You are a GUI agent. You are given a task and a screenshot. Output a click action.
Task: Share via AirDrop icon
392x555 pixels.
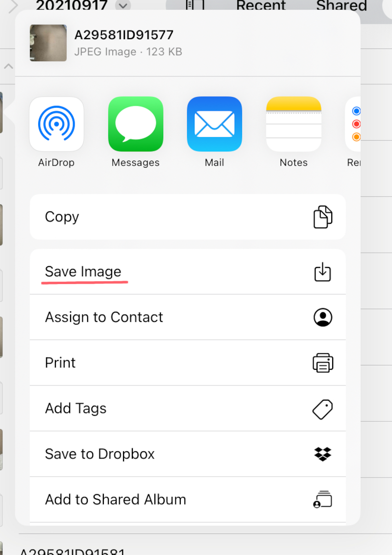(x=57, y=124)
